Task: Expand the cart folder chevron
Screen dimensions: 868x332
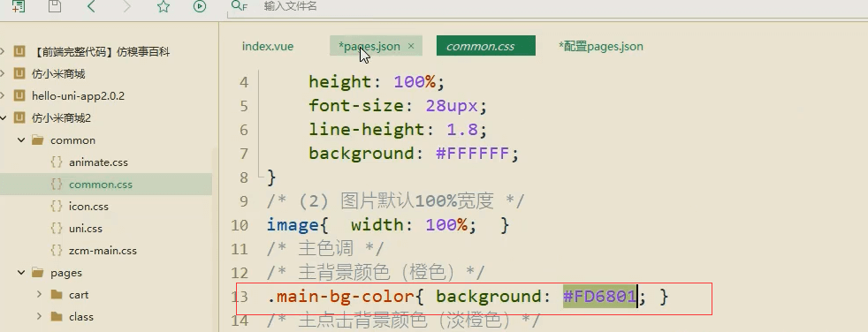Action: click(x=39, y=294)
